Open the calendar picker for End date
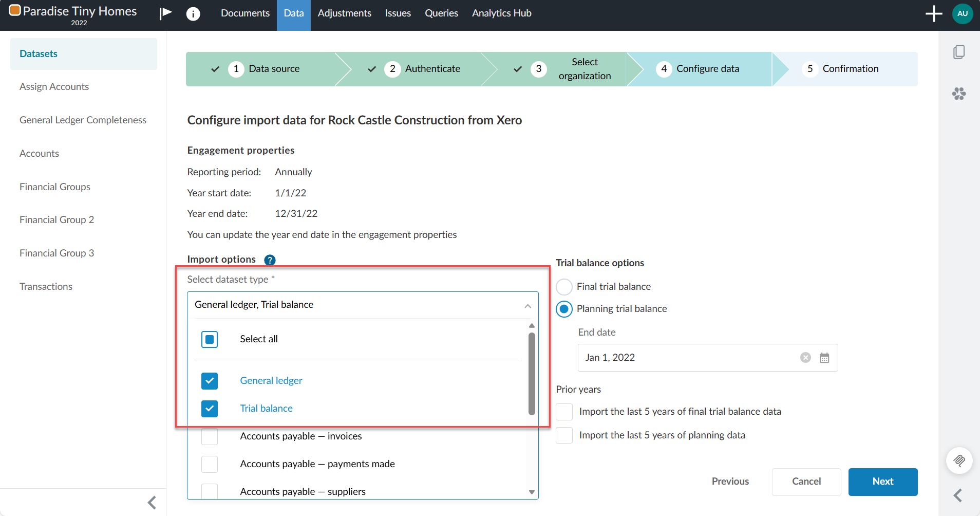This screenshot has width=980, height=516. 824,358
